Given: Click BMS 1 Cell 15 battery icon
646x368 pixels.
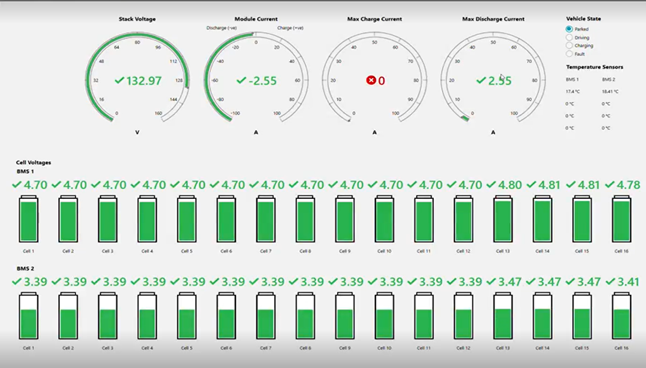Looking at the screenshot, I should [x=582, y=219].
